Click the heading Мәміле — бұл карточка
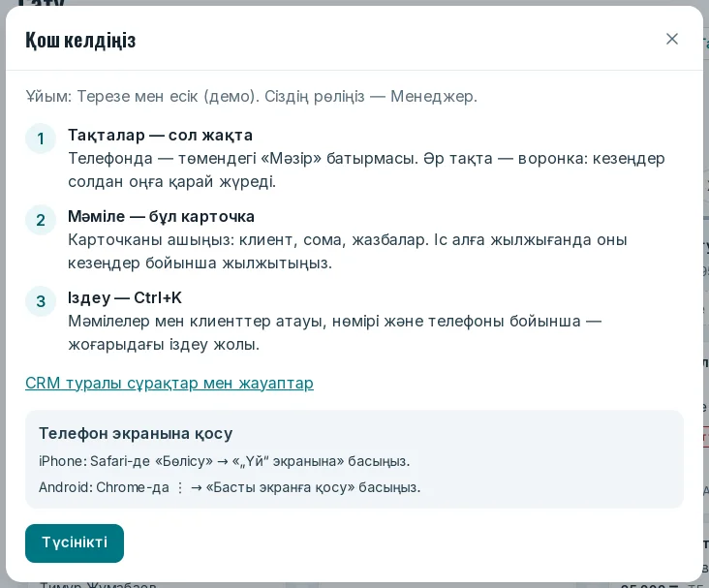The image size is (709, 588). tap(161, 217)
